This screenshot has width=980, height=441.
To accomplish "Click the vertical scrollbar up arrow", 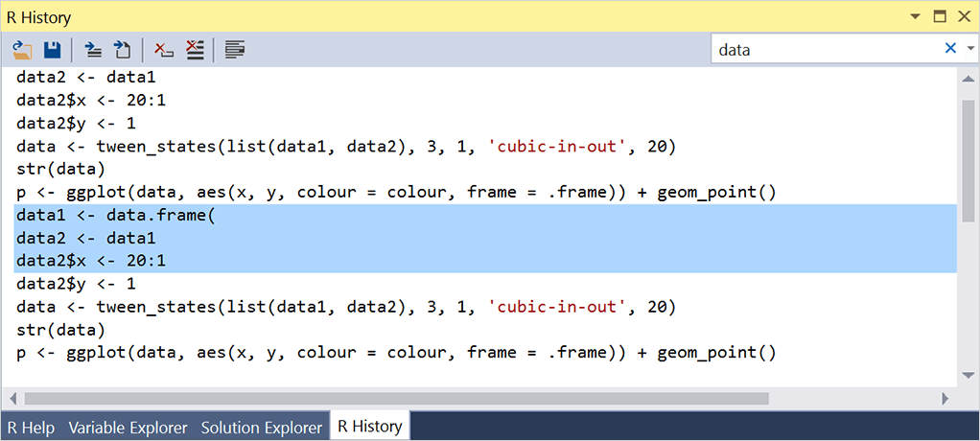I will point(968,79).
